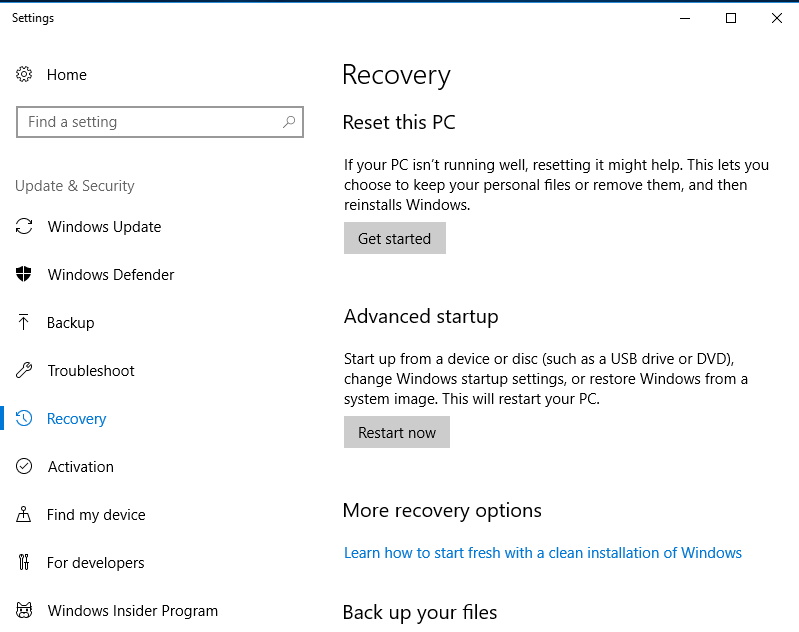The image size is (799, 632).
Task: Click the Reset this PC heading
Action: (399, 122)
